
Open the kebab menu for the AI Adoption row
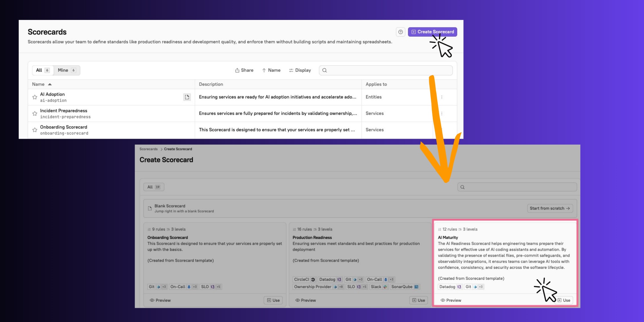442,97
